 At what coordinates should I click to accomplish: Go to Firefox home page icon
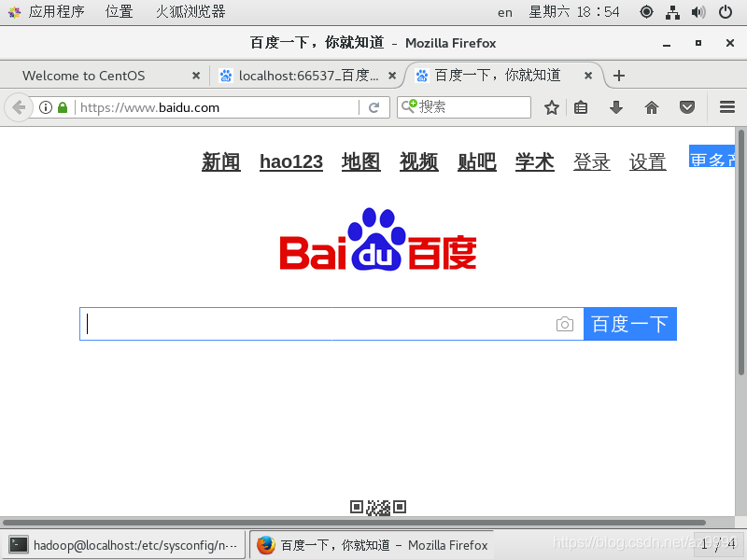coord(651,107)
